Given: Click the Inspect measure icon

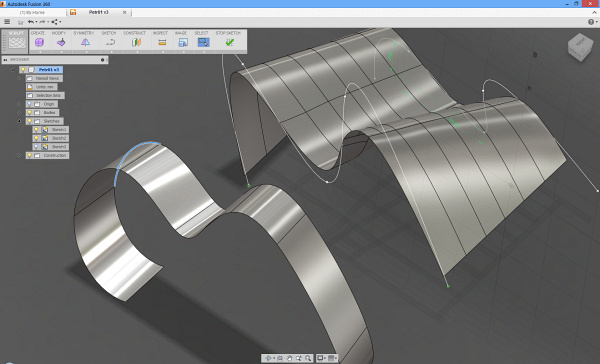Looking at the screenshot, I should (x=162, y=42).
